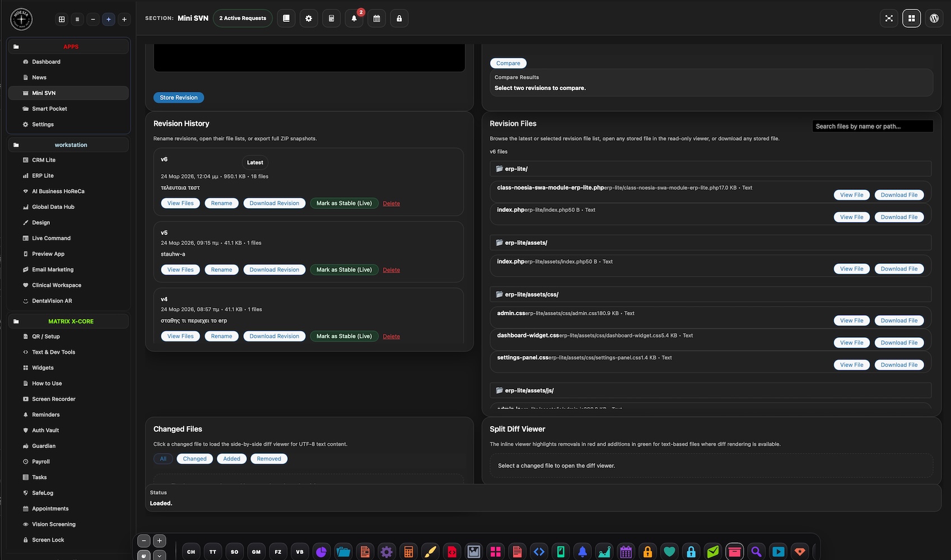
Task: Open the blue code brackets dock icon
Action: [x=539, y=552]
